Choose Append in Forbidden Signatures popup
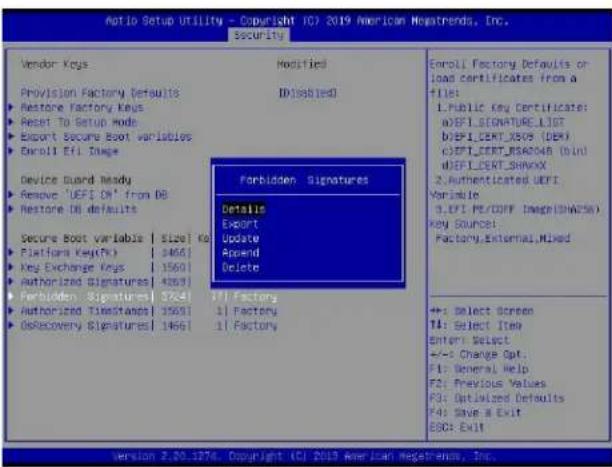 240,253
